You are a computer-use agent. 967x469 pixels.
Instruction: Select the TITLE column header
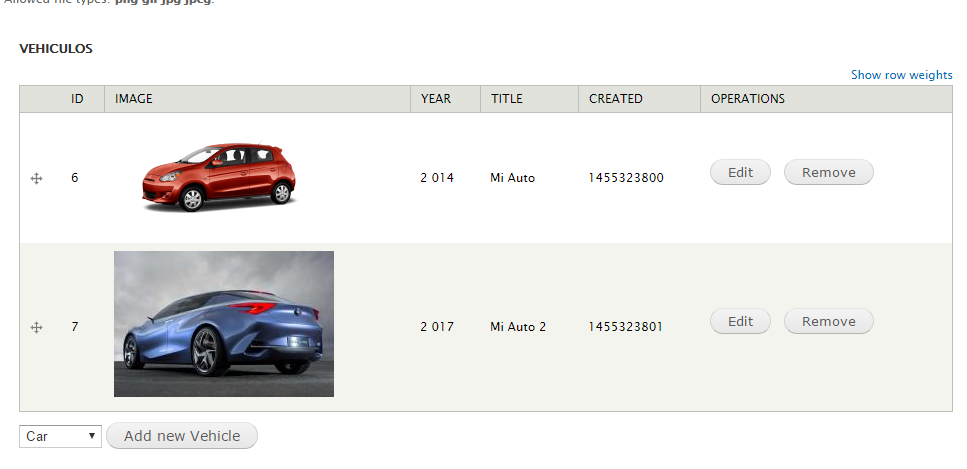[x=506, y=99]
